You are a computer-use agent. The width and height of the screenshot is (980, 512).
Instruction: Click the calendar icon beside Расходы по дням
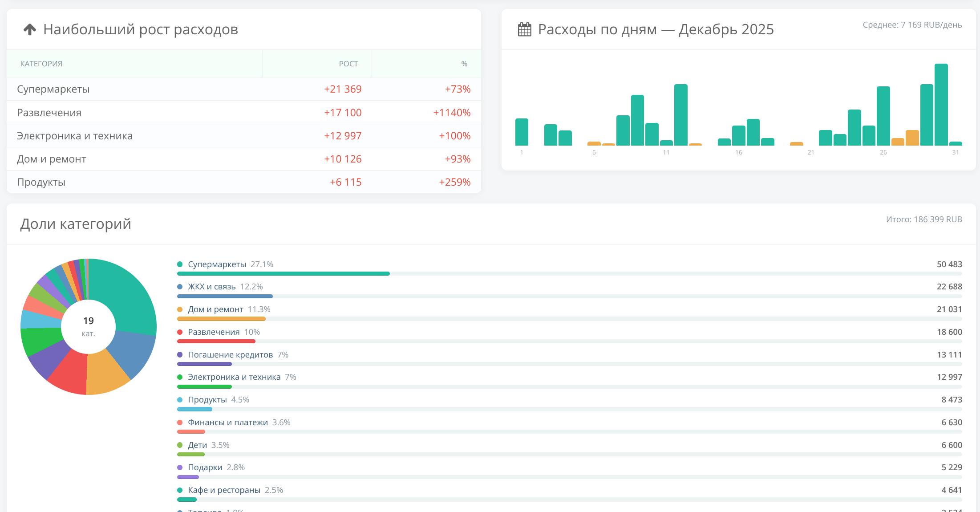tap(525, 29)
